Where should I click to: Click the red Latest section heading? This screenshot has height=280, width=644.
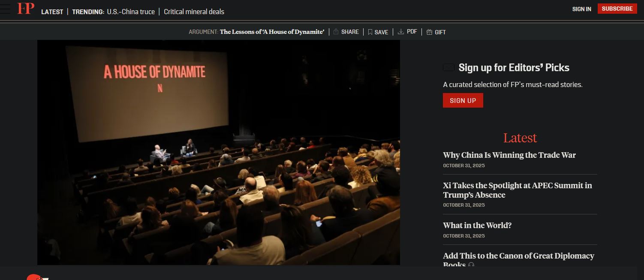(x=520, y=138)
